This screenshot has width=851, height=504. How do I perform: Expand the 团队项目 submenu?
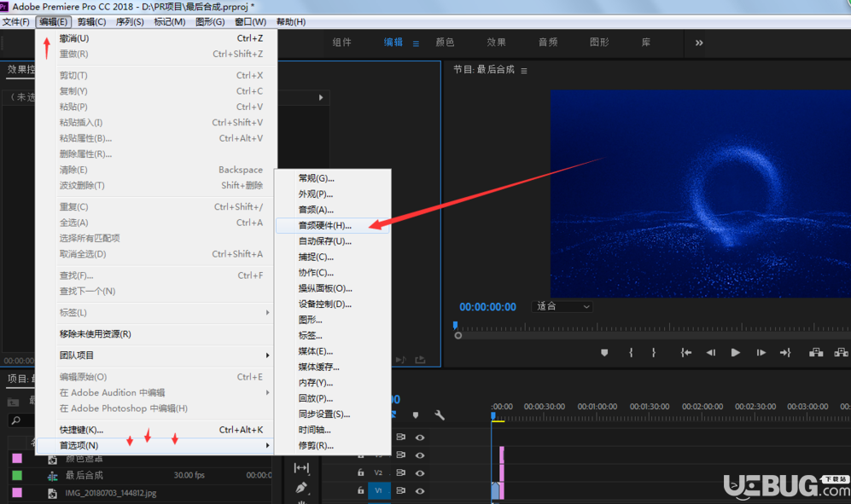154,356
